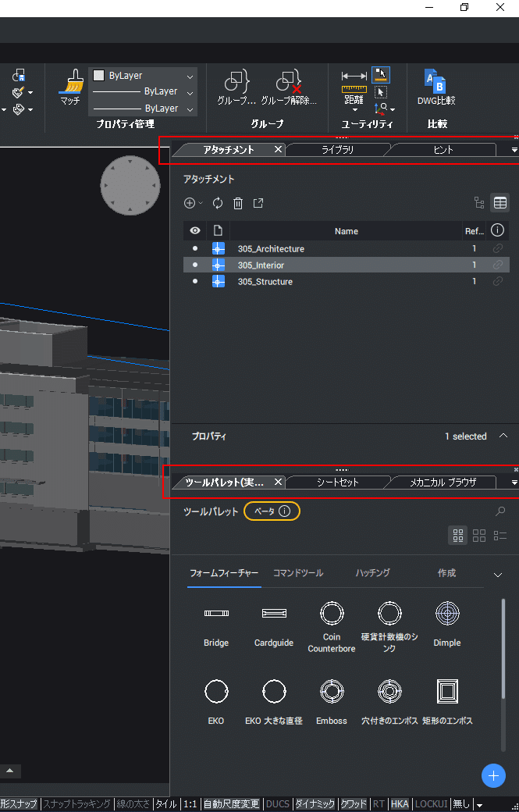This screenshot has height=812, width=519.
Task: Click the coordinate axis icon in ユーティリティ
Action: click(x=382, y=109)
